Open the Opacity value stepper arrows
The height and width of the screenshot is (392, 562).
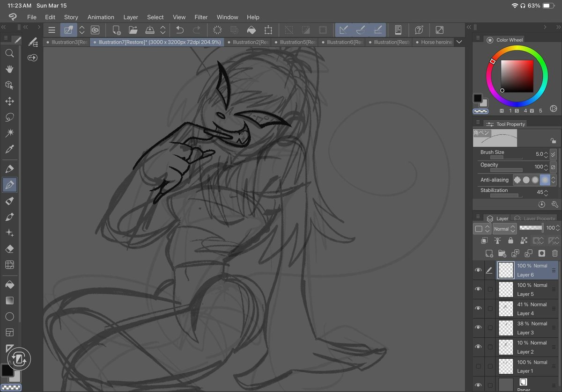(546, 167)
